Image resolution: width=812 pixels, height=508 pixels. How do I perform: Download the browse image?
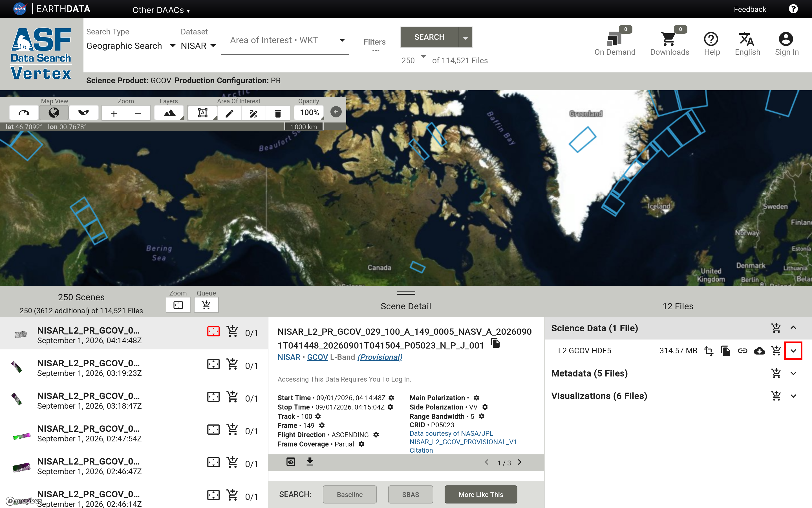pyautogui.click(x=310, y=462)
